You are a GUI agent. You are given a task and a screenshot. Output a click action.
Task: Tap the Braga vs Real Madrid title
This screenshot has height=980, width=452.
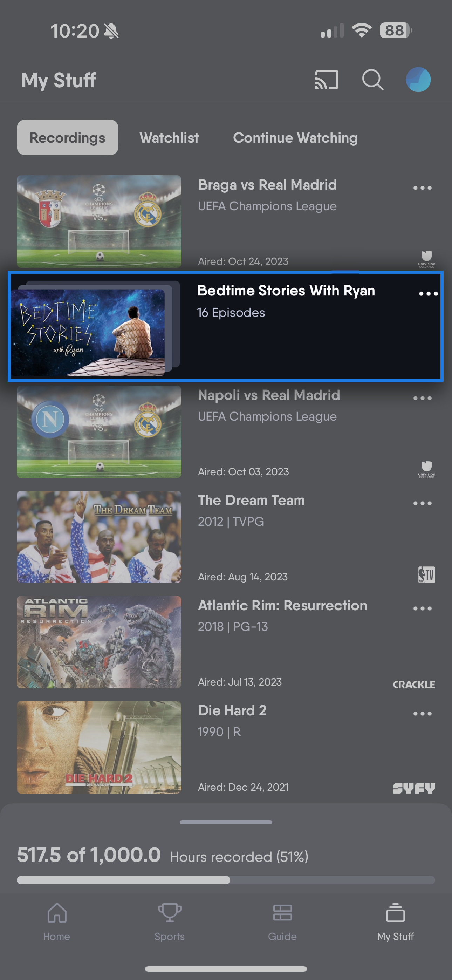tap(267, 185)
